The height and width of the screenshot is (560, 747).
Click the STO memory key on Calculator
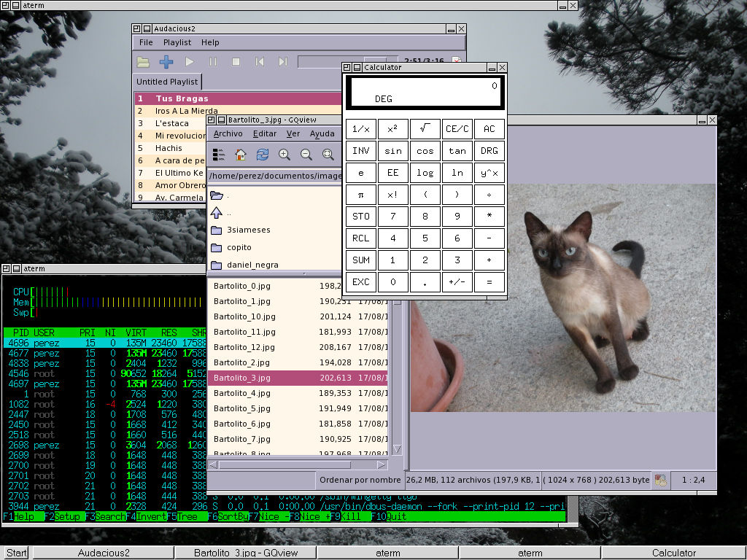click(x=360, y=217)
